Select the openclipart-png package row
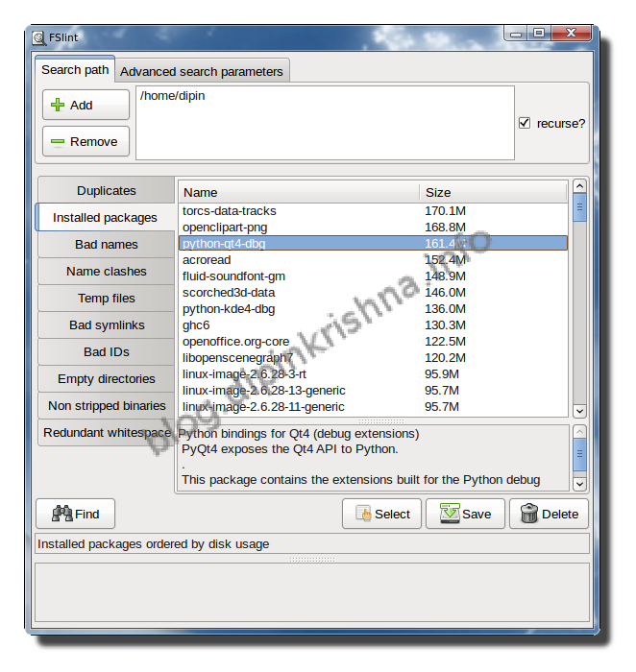 [x=373, y=228]
